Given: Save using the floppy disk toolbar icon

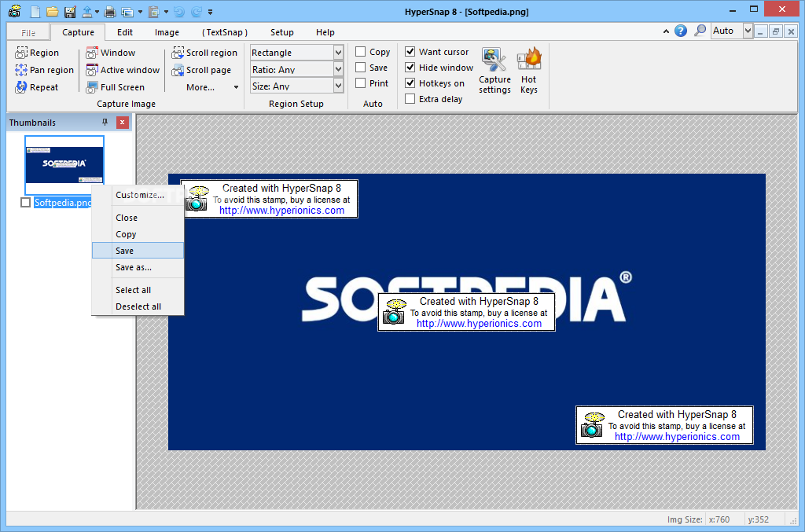Looking at the screenshot, I should (x=70, y=11).
